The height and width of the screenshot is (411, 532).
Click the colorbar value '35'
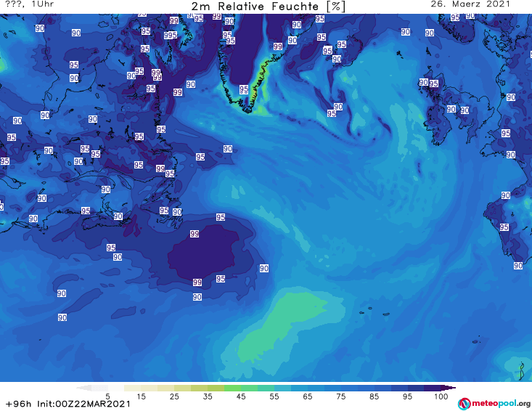pyautogui.click(x=208, y=396)
